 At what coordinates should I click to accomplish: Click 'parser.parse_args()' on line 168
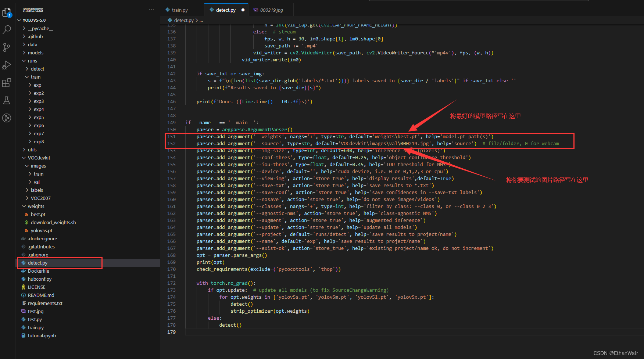(x=240, y=255)
